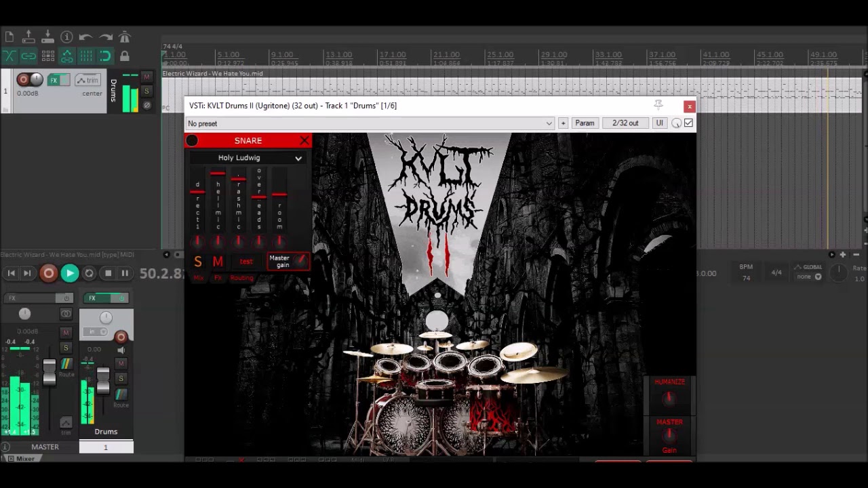Viewport: 868px width, 488px height.
Task: Mute the master track in mixer
Action: click(66, 333)
